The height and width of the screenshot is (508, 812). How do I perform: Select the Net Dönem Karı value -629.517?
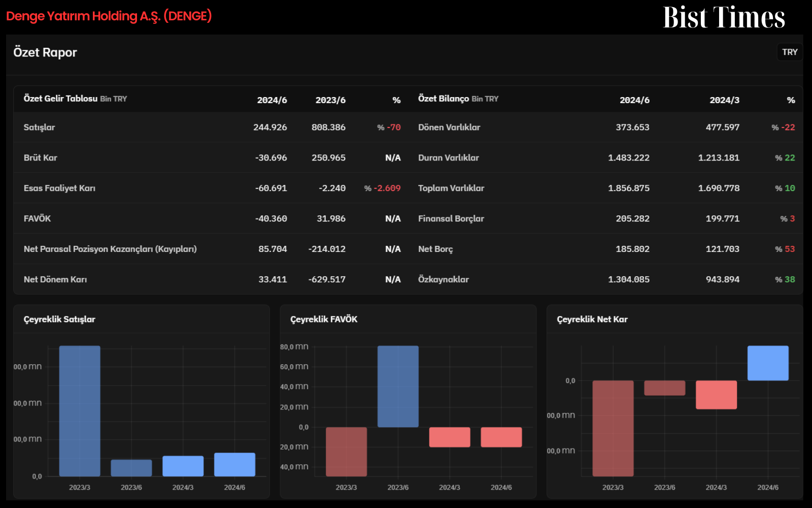pos(327,279)
